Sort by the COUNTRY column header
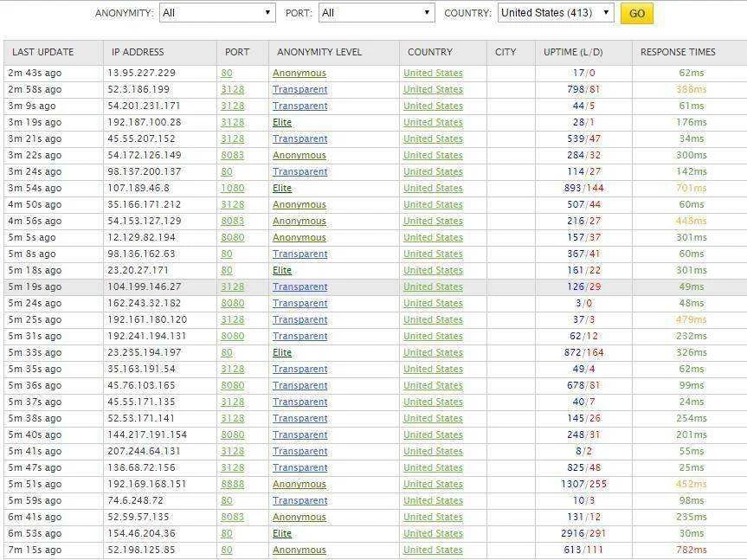This screenshot has height=560, width=747. pyautogui.click(x=430, y=52)
